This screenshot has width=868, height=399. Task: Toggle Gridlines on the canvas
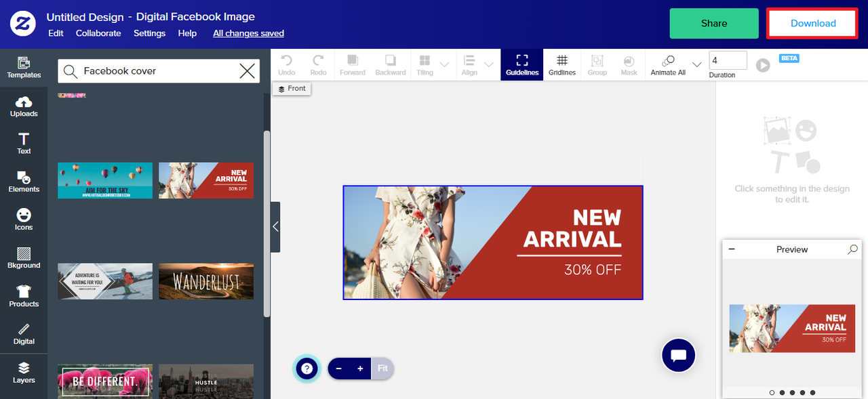tap(562, 65)
